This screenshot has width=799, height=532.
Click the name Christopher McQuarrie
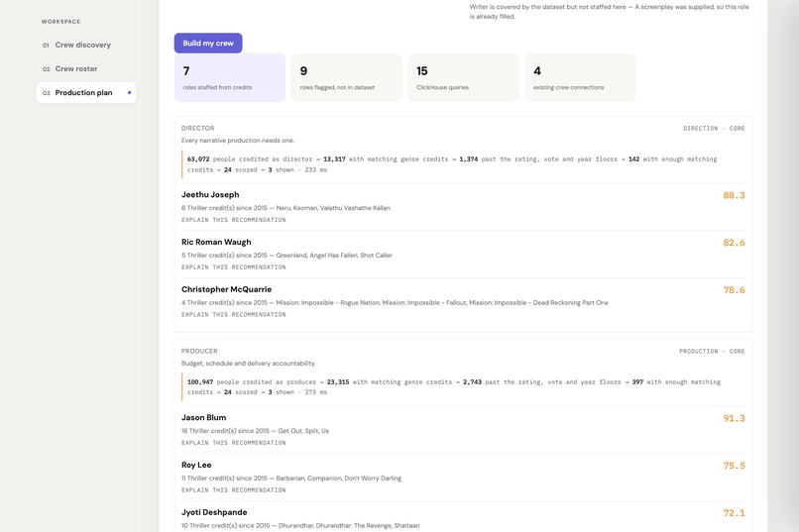(226, 289)
